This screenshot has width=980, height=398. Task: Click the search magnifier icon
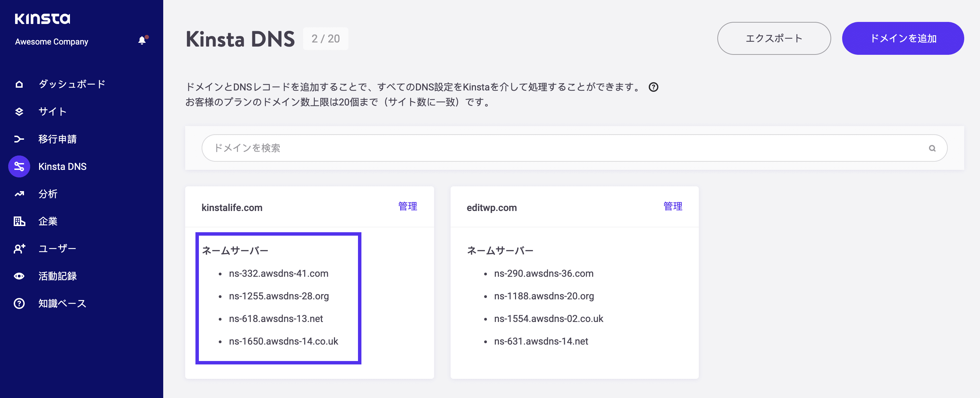click(x=932, y=148)
